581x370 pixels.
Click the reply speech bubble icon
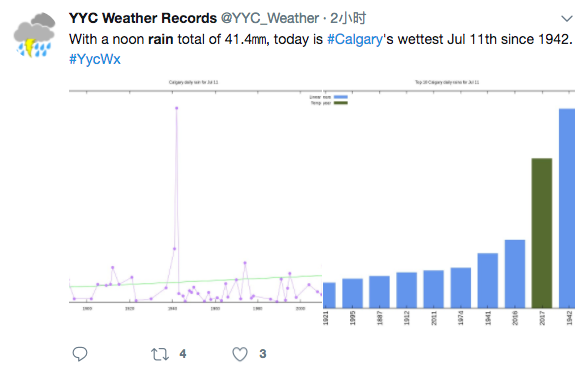80,354
